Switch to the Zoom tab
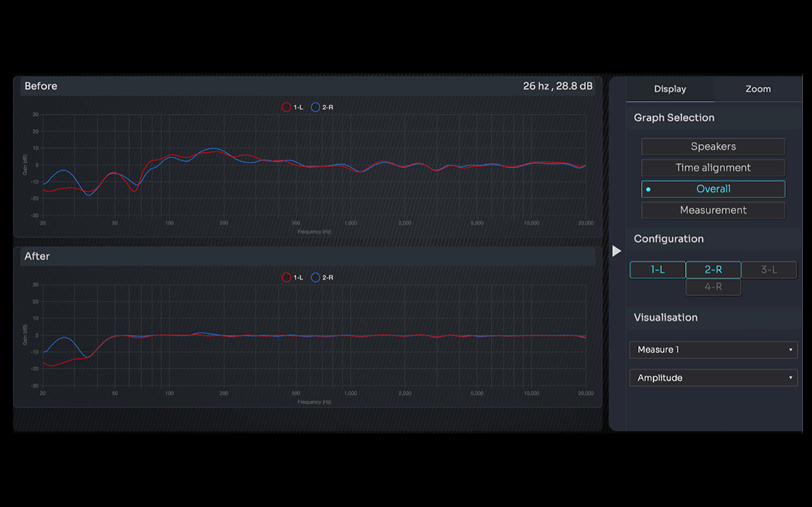Screen dimensions: 812x507 click(758, 88)
